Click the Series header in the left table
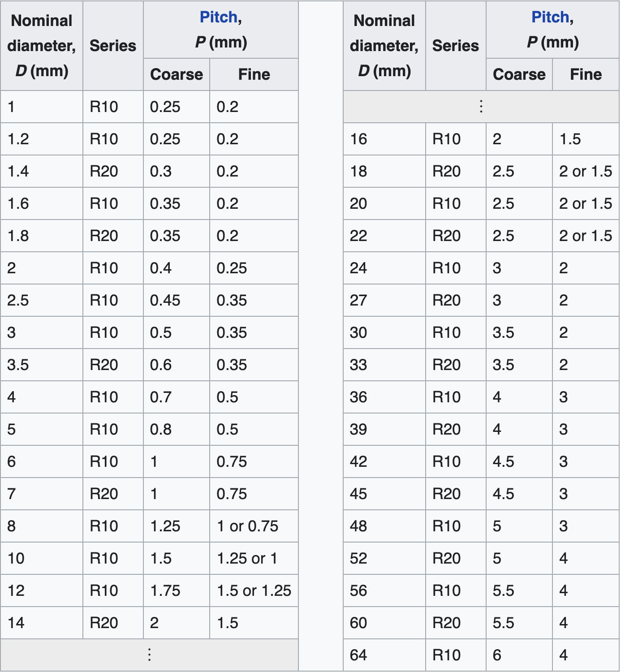The image size is (621, 672). 113,46
